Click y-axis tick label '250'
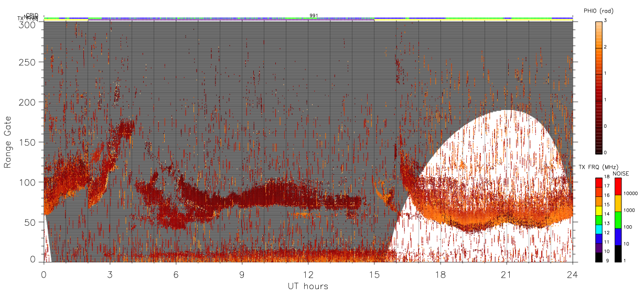The image size is (644, 297). coord(27,62)
